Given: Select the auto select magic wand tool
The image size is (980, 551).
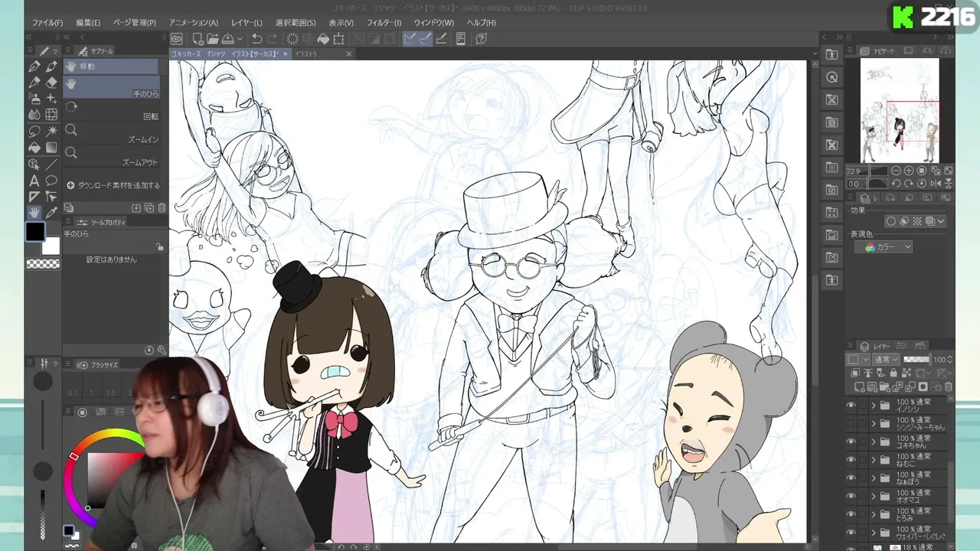Looking at the screenshot, I should [x=51, y=131].
